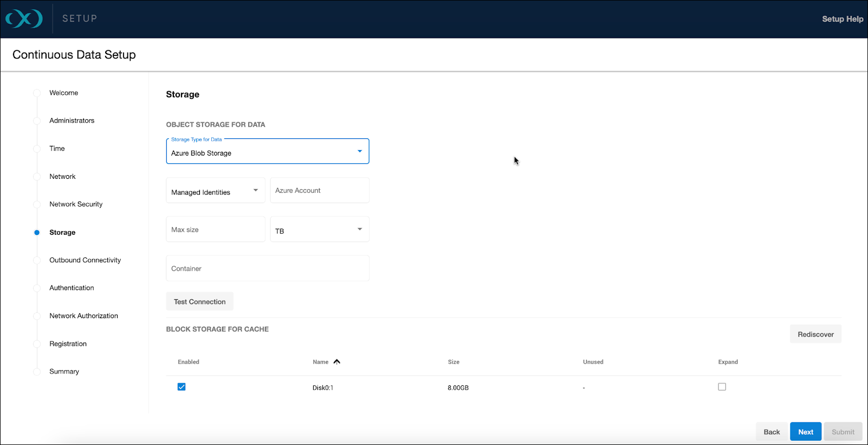
Task: Click the Rediscover button
Action: pyautogui.click(x=815, y=334)
